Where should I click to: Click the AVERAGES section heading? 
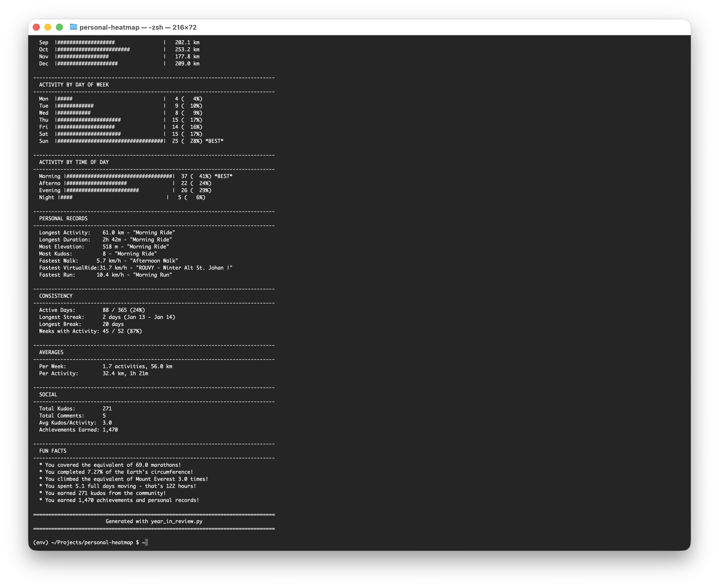51,352
